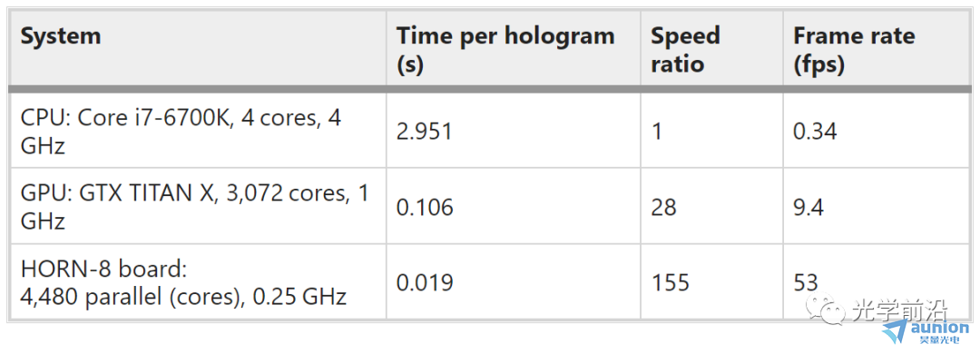Click the speed ratio value 1
This screenshot has width=980, height=354.
coord(658,132)
